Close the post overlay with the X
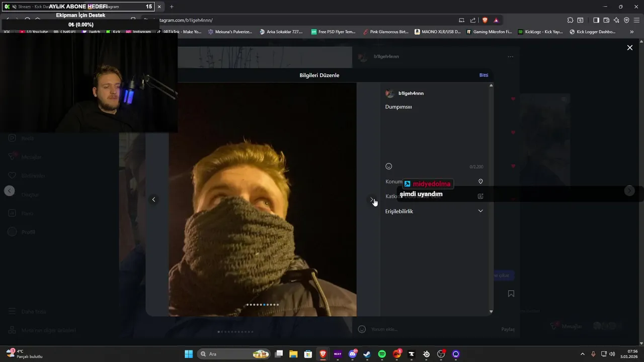 tap(629, 48)
